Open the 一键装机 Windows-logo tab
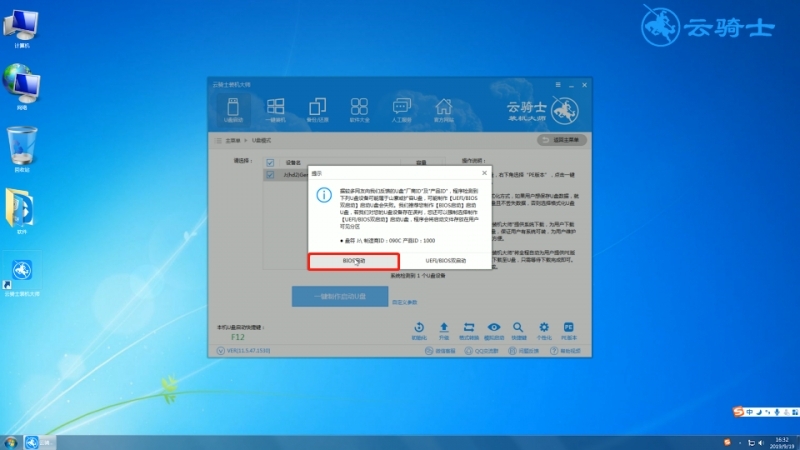Screen dimensions: 800x450 click(276, 110)
